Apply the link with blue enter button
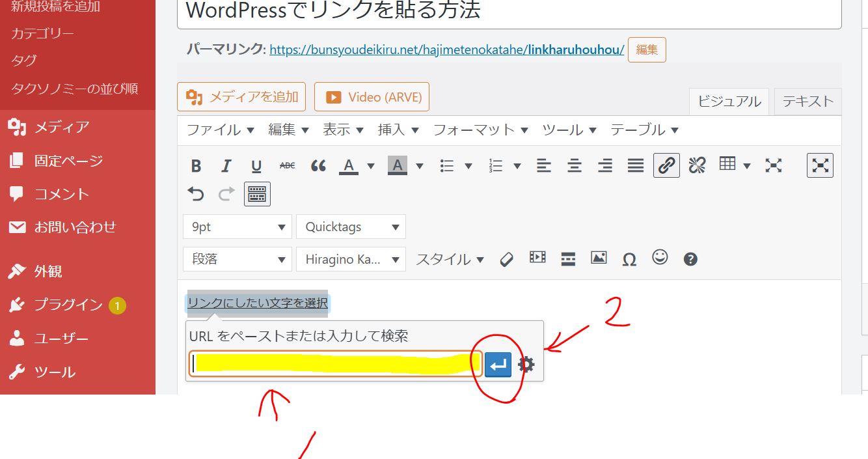868x459 pixels. 498,365
